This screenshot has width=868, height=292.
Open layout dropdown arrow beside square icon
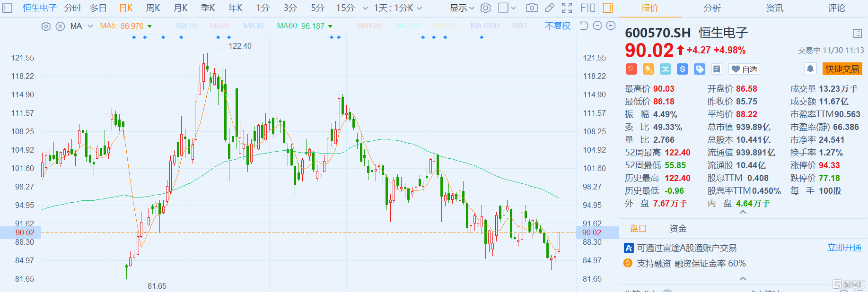pyautogui.click(x=514, y=9)
